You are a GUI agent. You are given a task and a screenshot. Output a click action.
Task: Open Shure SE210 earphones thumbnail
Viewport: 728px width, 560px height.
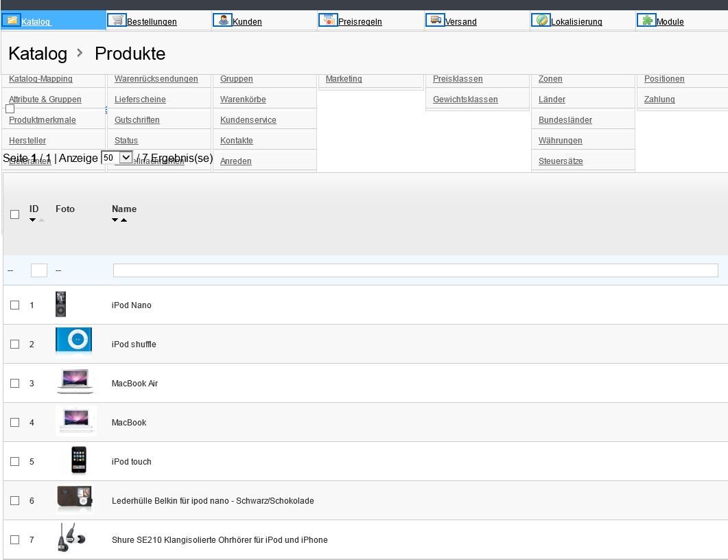71,538
